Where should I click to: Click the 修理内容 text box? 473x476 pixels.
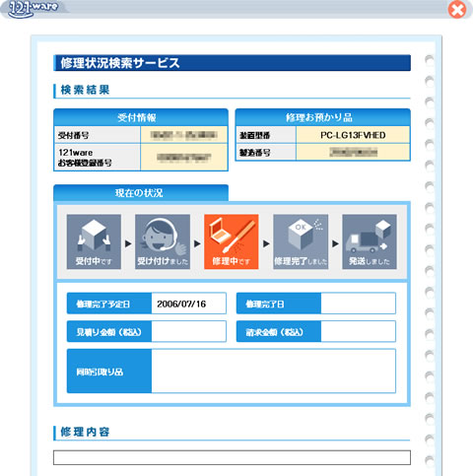232,457
